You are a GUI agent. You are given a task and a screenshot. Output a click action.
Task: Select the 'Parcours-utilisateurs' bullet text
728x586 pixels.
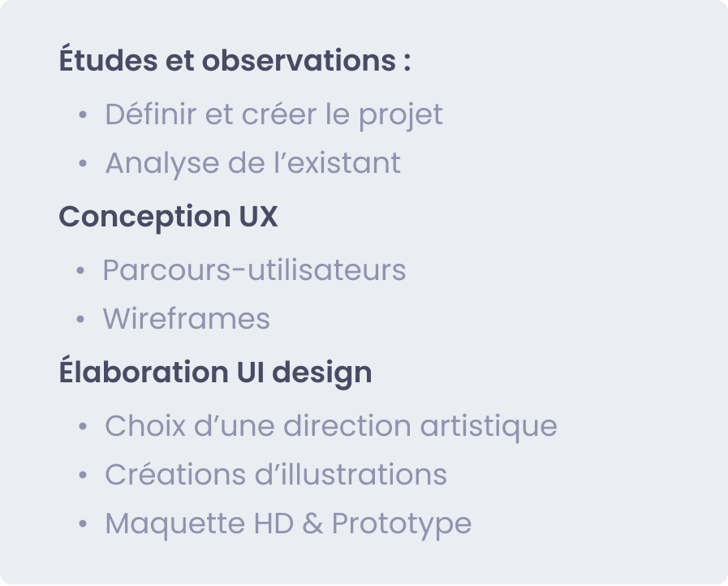pos(254,269)
